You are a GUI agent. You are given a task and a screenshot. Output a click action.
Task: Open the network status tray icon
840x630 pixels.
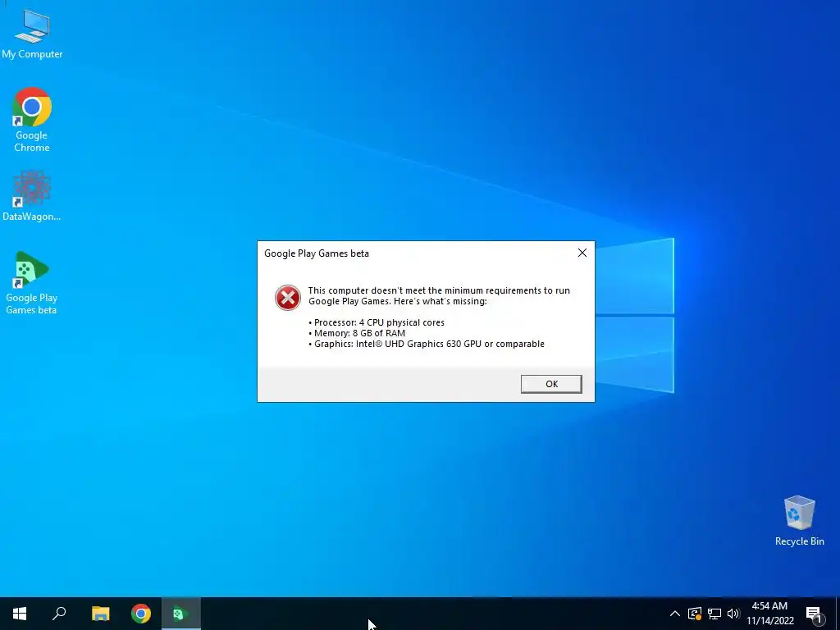tap(714, 614)
